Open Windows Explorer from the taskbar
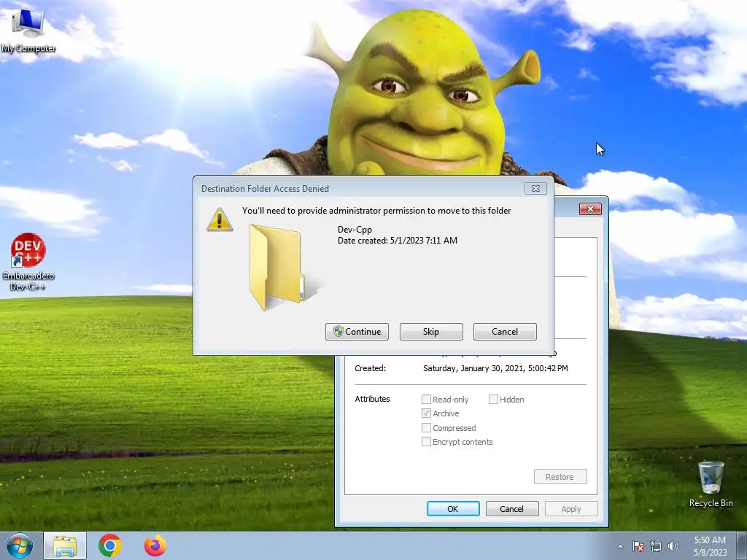The height and width of the screenshot is (560, 747). coord(65,545)
